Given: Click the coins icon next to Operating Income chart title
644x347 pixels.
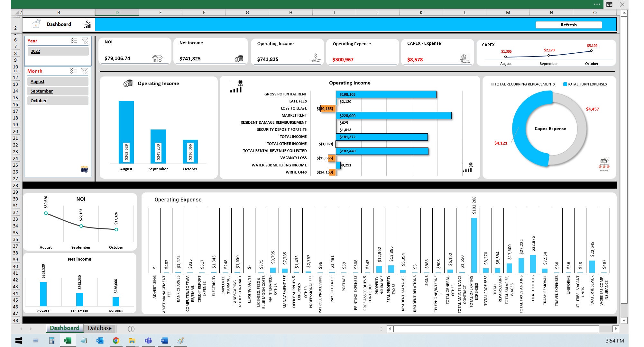Looking at the screenshot, I should 128,84.
